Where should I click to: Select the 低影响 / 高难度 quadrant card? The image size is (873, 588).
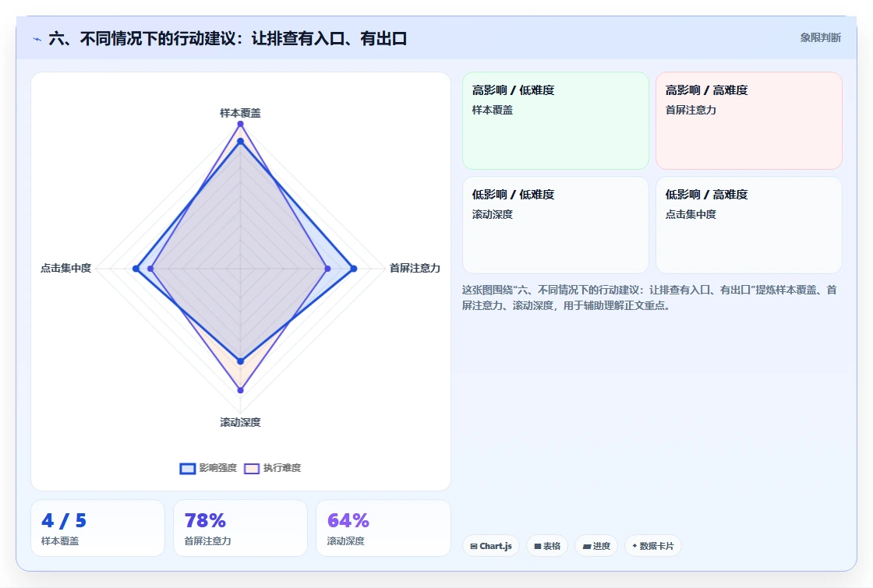tap(749, 225)
